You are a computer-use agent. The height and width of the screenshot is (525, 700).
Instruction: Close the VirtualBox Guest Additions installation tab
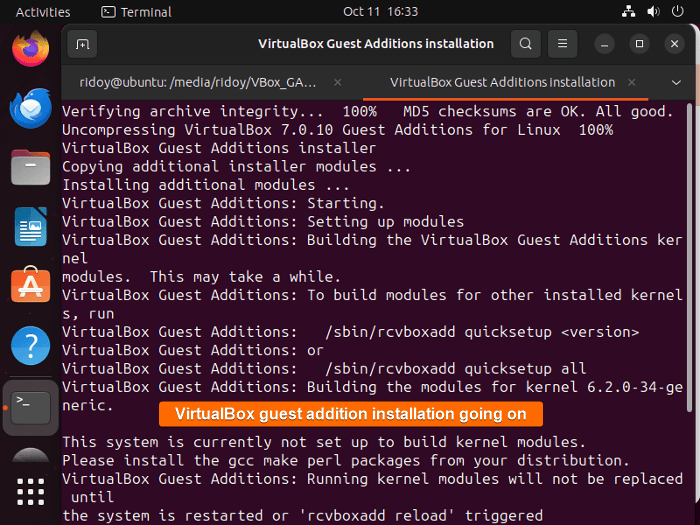[x=631, y=82]
